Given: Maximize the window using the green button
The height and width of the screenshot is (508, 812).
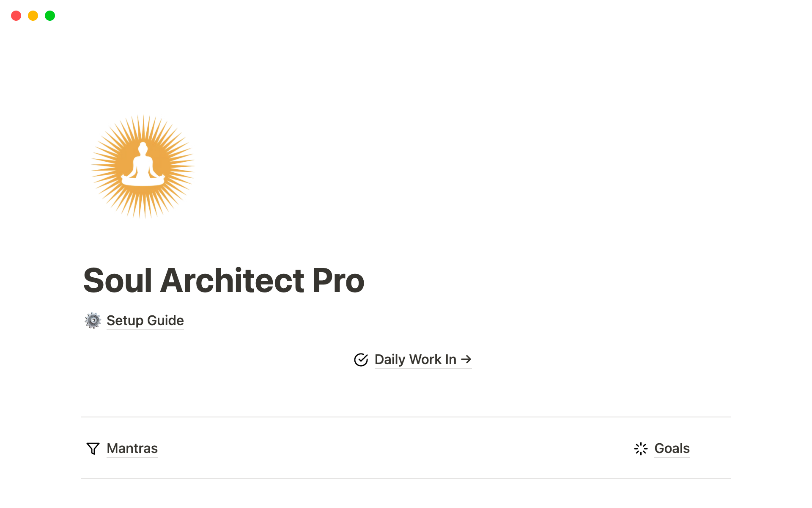Looking at the screenshot, I should 50,16.
